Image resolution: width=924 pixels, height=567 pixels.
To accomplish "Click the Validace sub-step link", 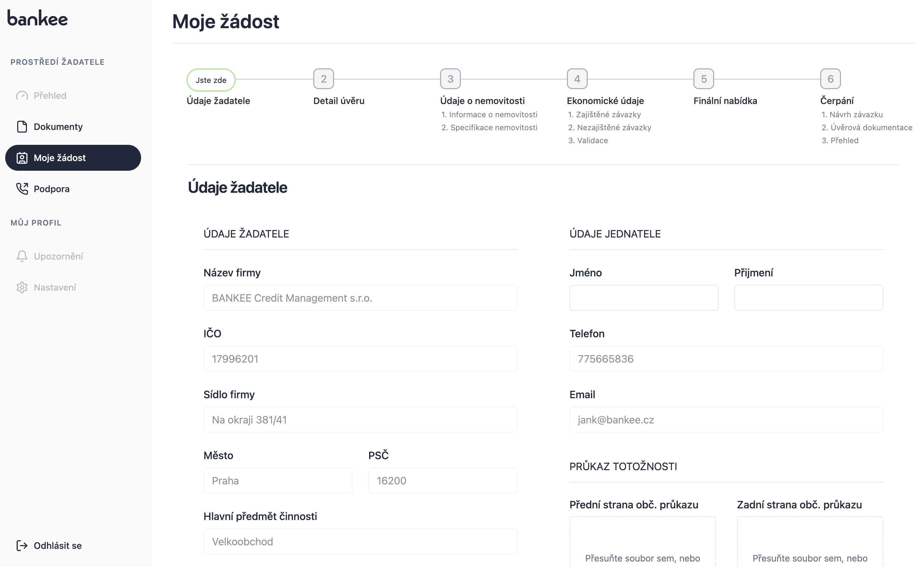I will 592,141.
